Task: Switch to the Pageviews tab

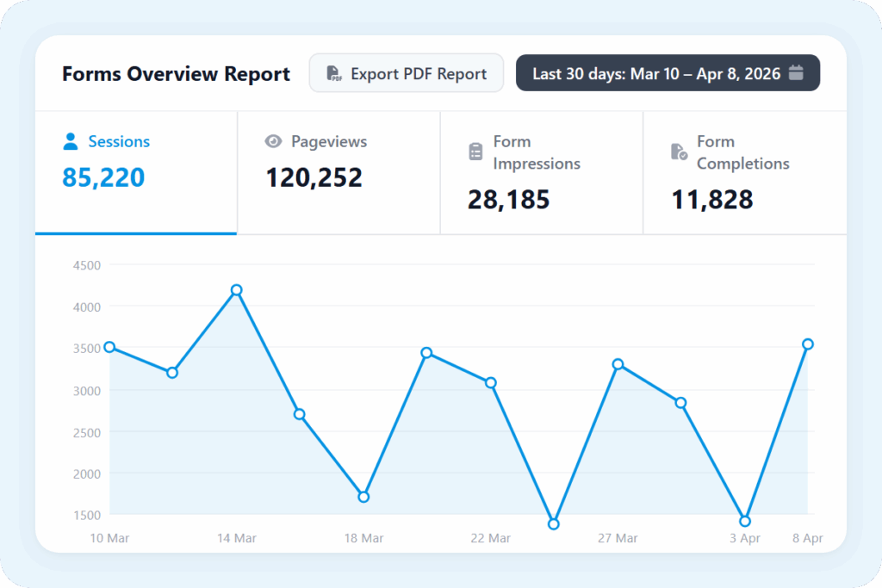Action: click(339, 172)
